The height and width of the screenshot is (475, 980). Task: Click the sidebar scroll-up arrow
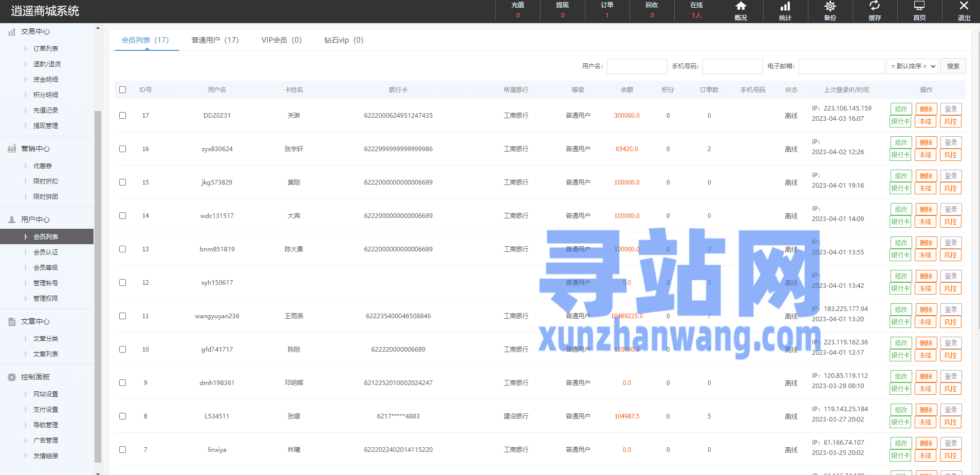coord(98,28)
